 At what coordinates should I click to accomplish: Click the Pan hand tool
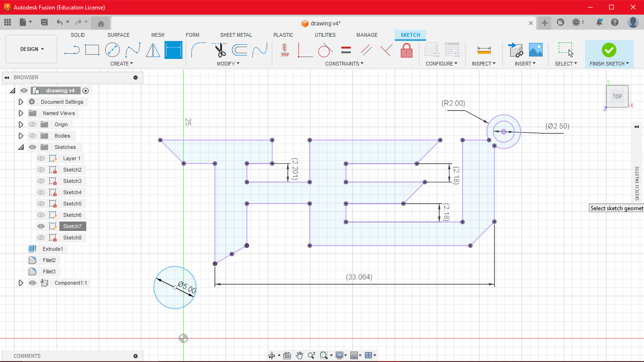(299, 355)
